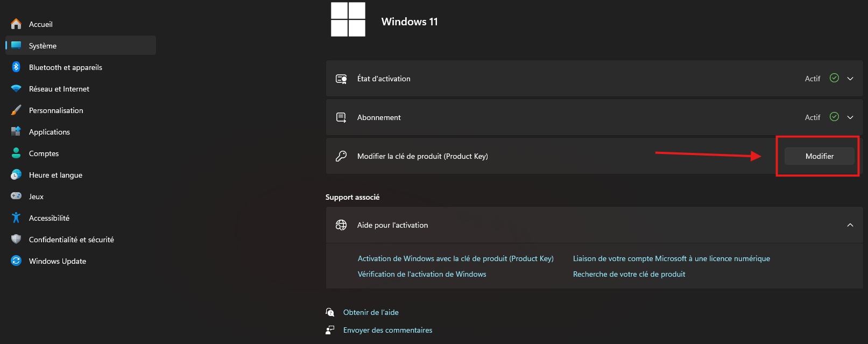This screenshot has width=868, height=344.
Task: Open link Vérification de l'activation de Windows
Action: point(422,274)
